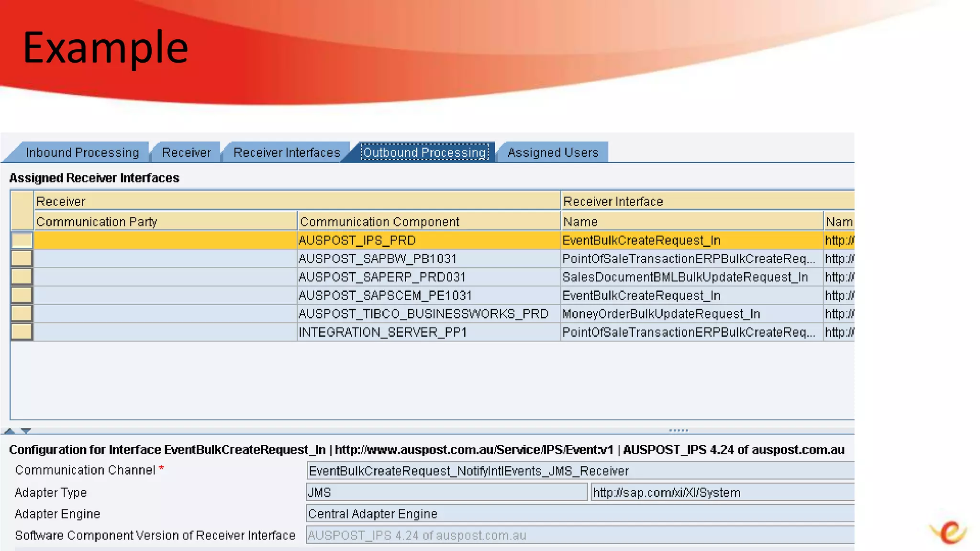Click PointOfSaleTransaction interface in AUSPOST_SAPBW_PB1031 row
The image size is (980, 551).
point(692,258)
